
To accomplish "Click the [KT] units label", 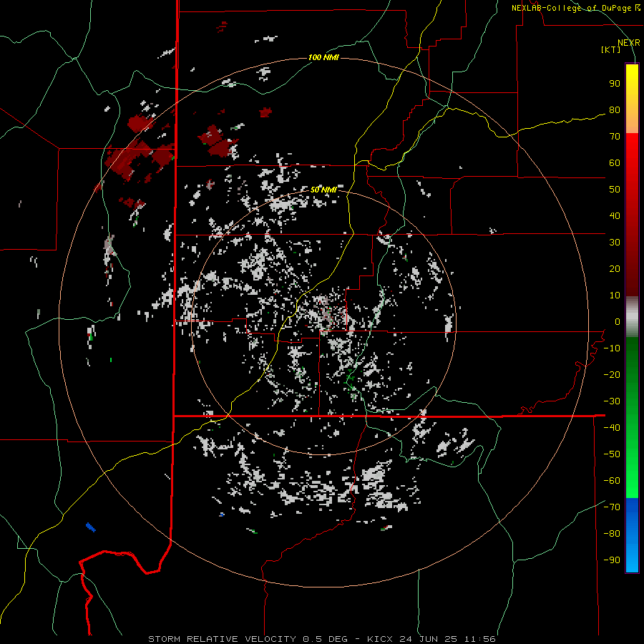I will click(x=610, y=49).
